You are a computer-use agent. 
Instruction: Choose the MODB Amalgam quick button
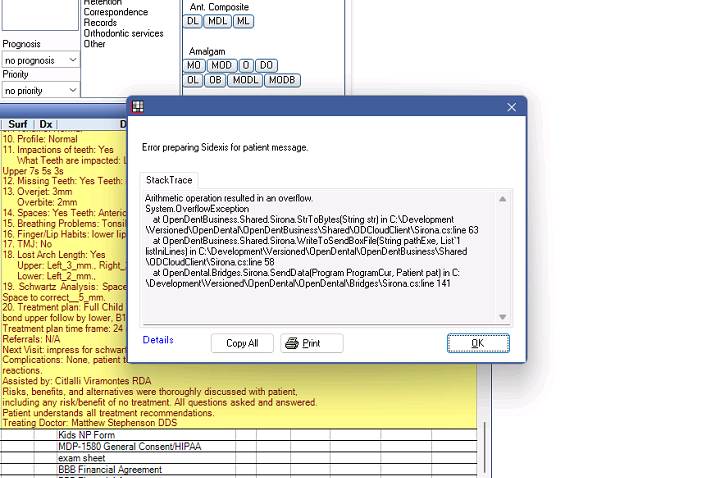coord(282,80)
